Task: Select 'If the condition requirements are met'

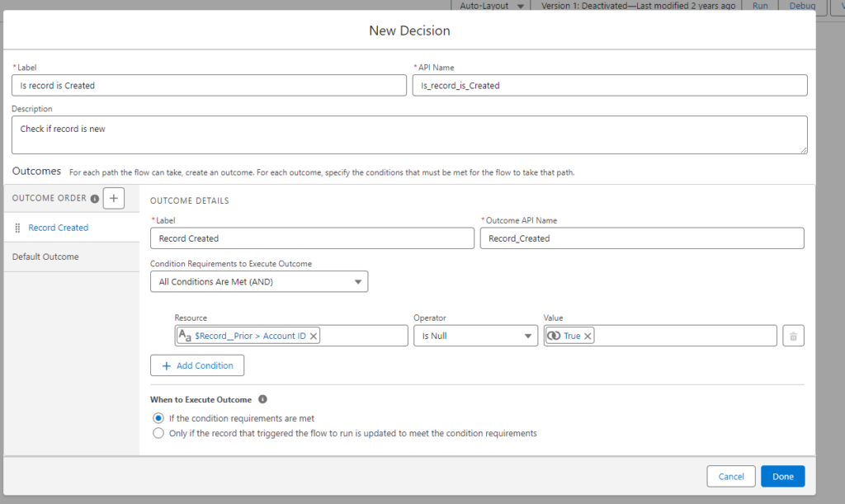Action: click(158, 417)
